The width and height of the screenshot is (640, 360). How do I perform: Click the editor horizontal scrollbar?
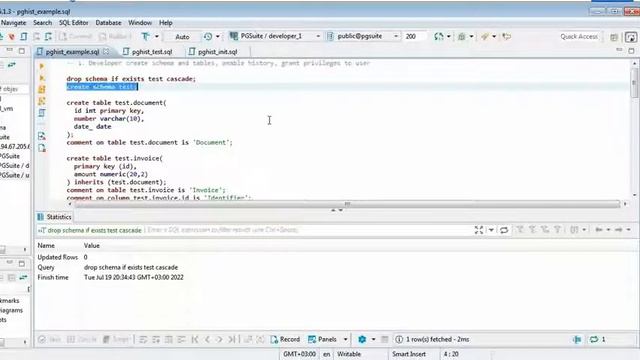point(347,204)
